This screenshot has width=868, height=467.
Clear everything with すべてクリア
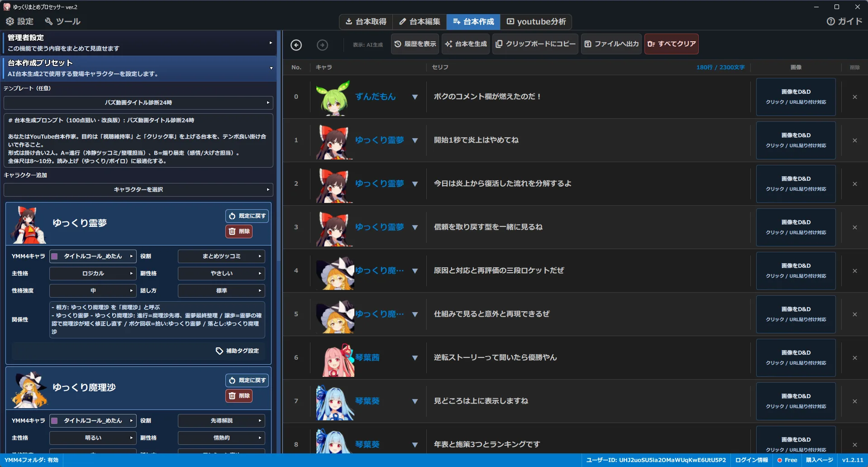coord(672,44)
